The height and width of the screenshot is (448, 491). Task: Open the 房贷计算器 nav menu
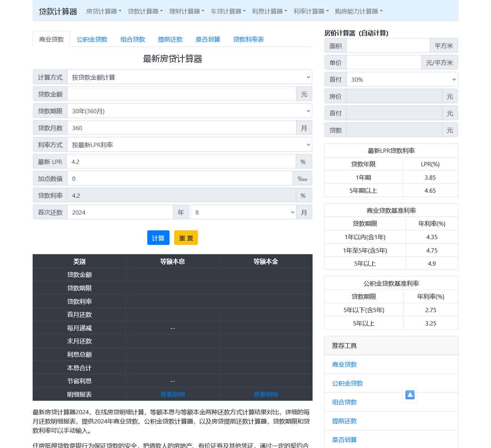[104, 11]
